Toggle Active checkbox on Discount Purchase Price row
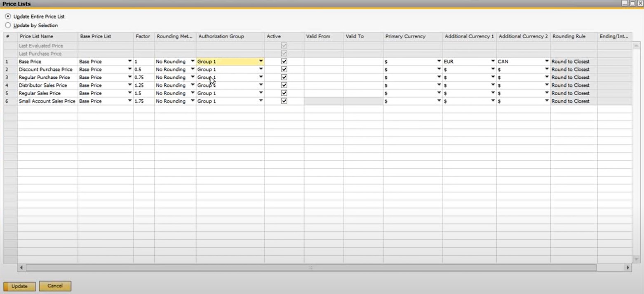 point(284,69)
